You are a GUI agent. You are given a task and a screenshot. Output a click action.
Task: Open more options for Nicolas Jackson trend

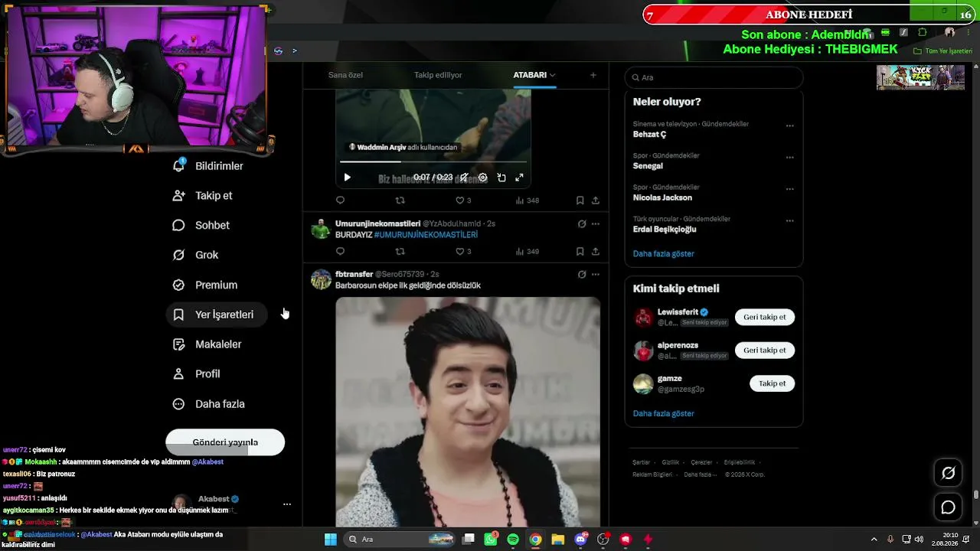tap(789, 189)
